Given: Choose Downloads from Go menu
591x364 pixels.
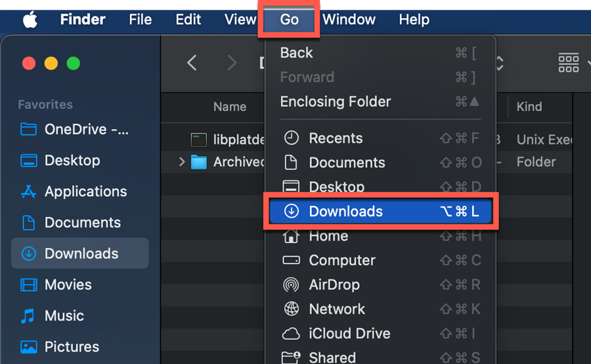Looking at the screenshot, I should 380,211.
